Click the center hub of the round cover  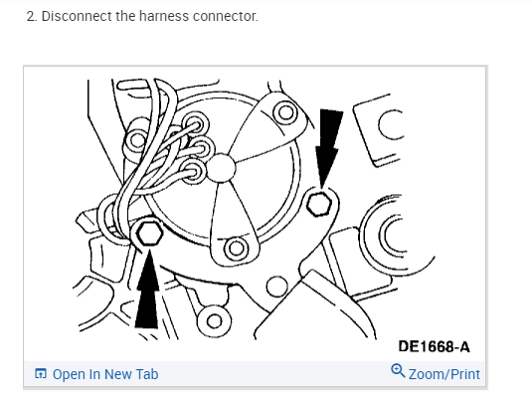coord(221,168)
